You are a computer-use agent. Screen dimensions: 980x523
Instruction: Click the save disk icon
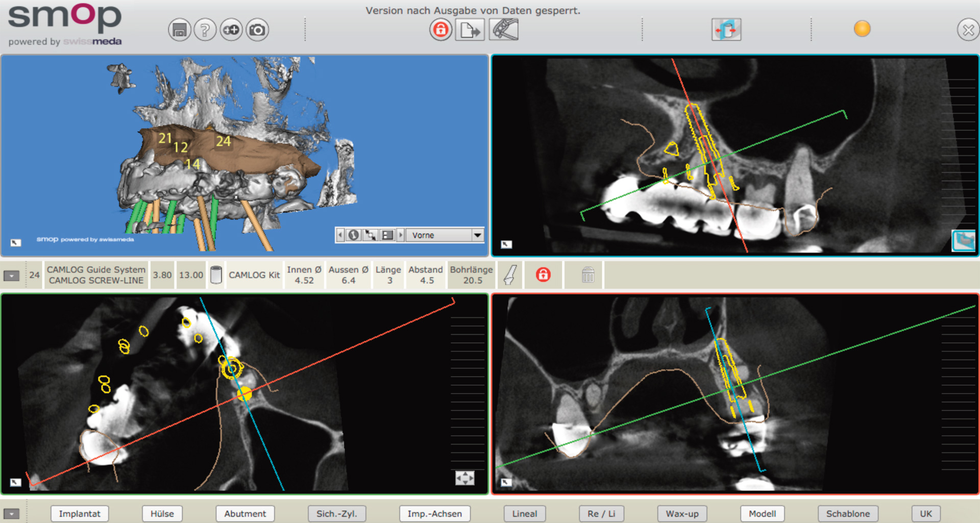(x=179, y=30)
